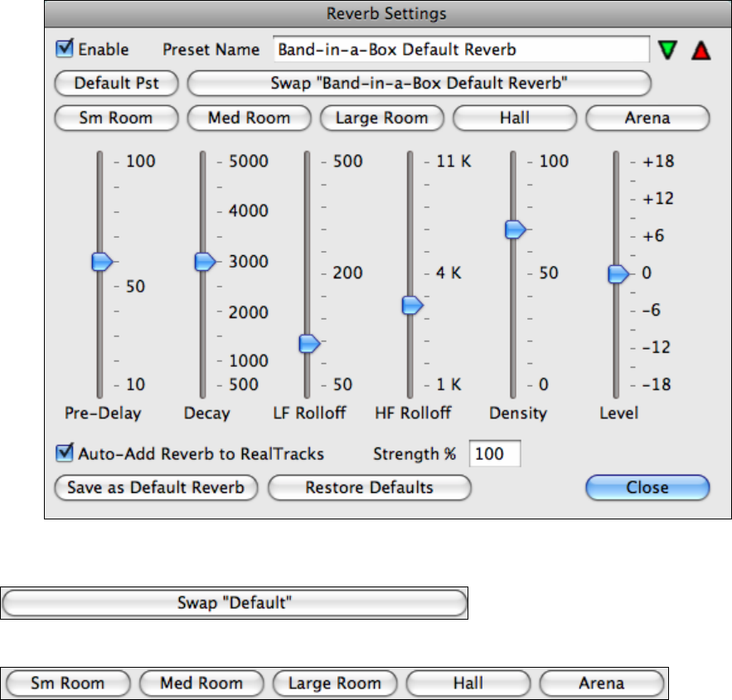
Task: Click the Pre-Delay slider handle
Action: [101, 262]
